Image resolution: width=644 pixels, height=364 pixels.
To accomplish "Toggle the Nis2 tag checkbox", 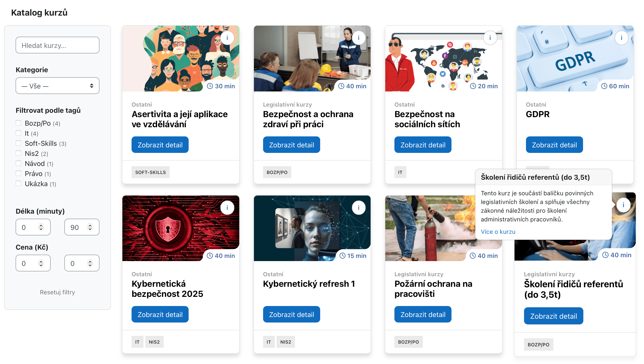I will (18, 153).
